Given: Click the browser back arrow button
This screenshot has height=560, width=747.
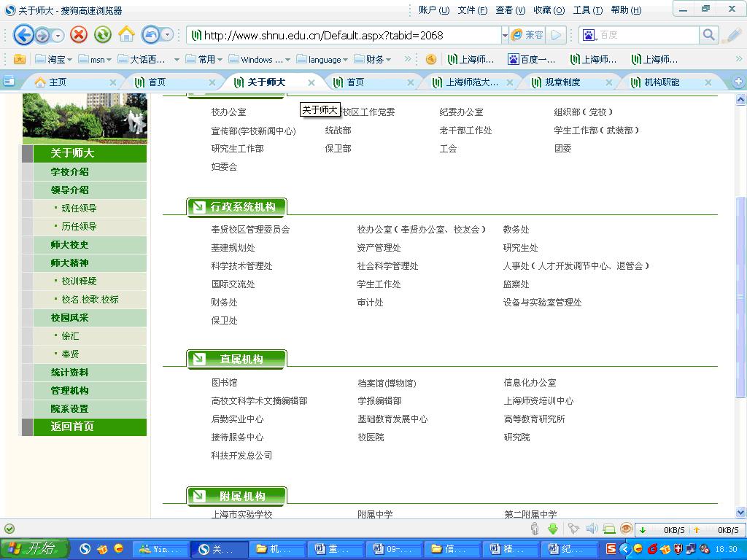Looking at the screenshot, I should click(23, 34).
